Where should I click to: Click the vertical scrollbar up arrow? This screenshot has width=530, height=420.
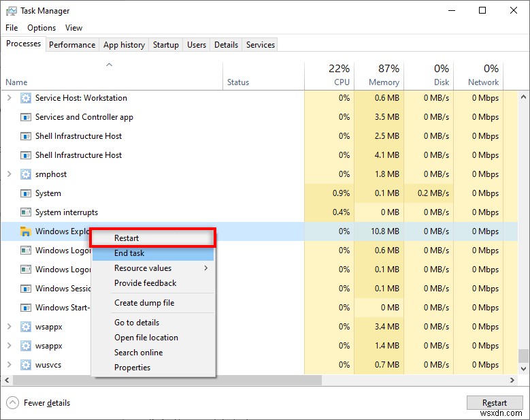pyautogui.click(x=524, y=97)
